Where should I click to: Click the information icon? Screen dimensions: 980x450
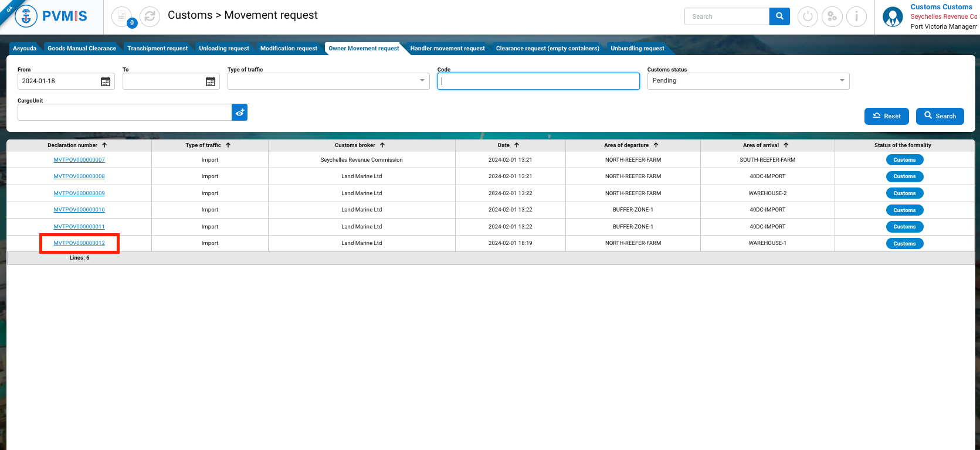[856, 16]
